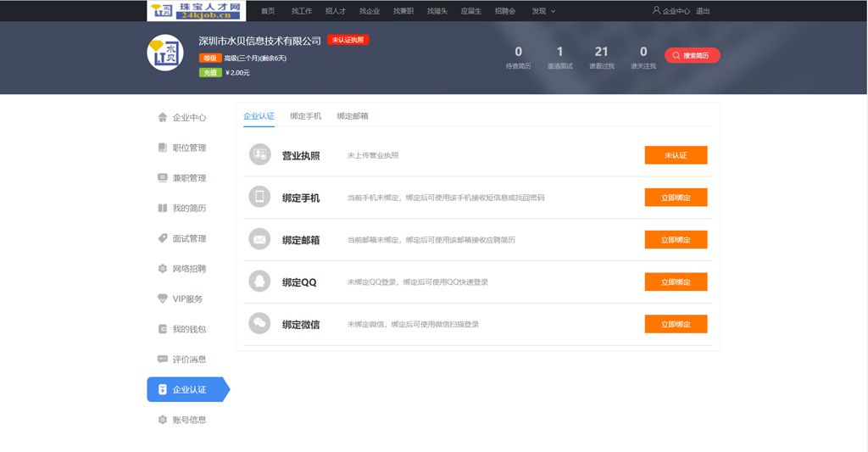
Task: Click the chat icon beside 评价消息
Action: click(x=162, y=359)
